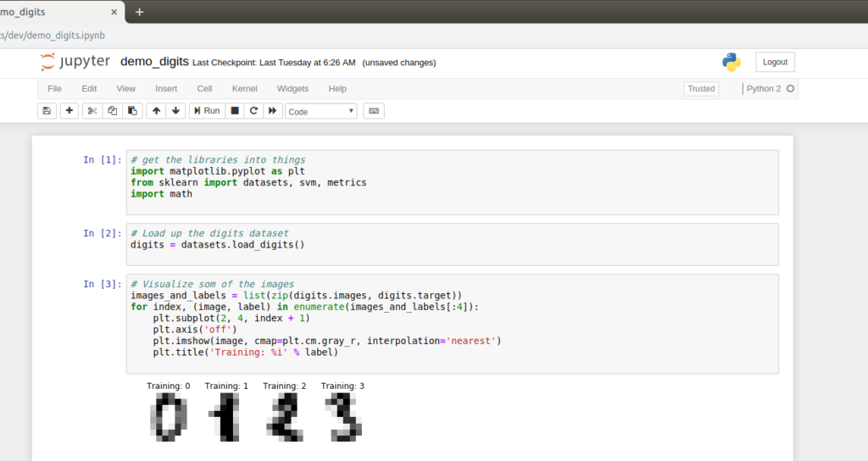Move selected cell down with arrow

pos(175,111)
